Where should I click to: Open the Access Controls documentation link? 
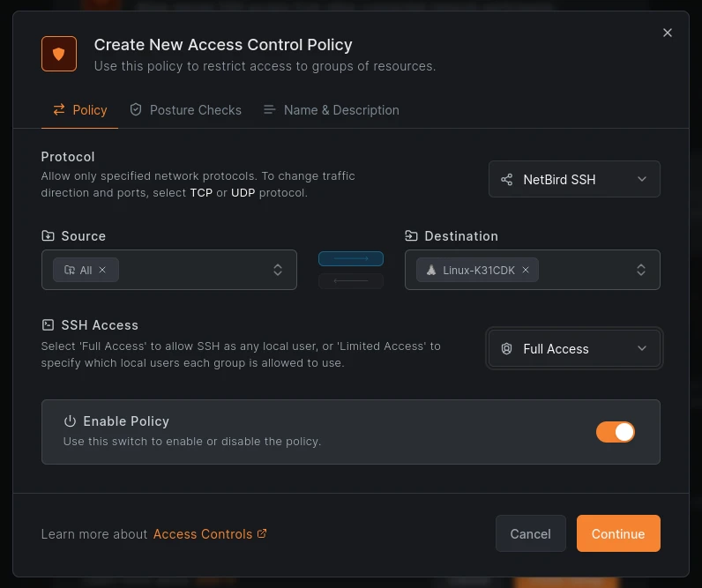pyautogui.click(x=210, y=533)
